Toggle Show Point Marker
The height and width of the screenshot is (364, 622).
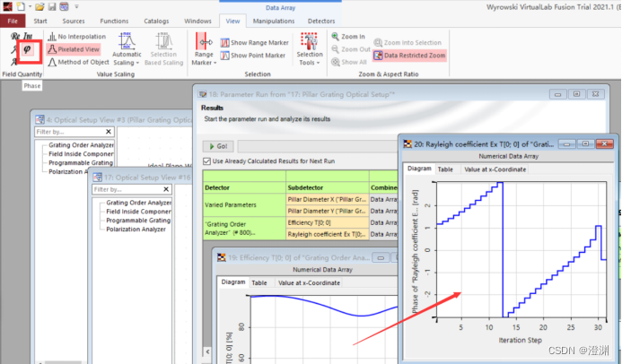pyautogui.click(x=253, y=56)
